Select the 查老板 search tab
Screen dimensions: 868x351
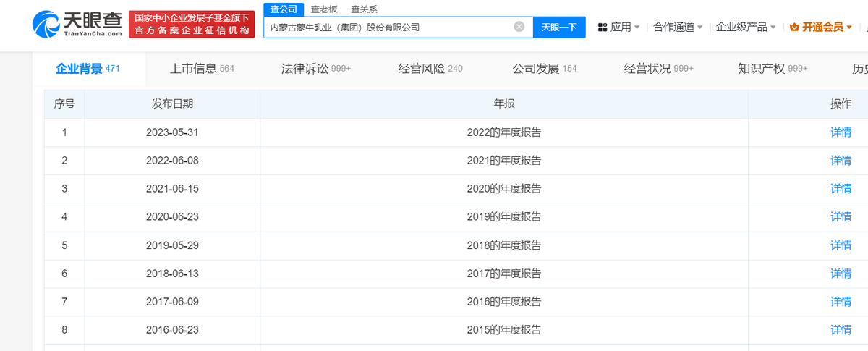coord(323,9)
